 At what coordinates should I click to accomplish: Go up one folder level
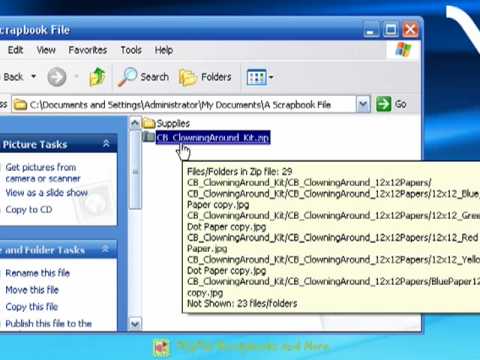point(97,77)
